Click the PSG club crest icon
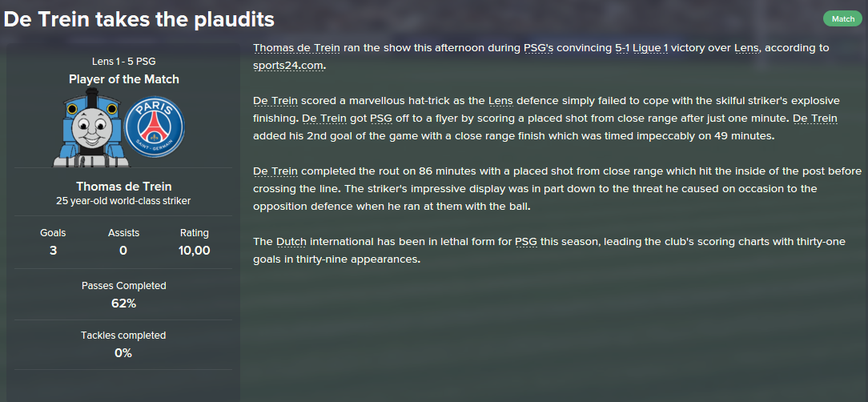Viewport: 868px width, 402px height. pos(155,127)
